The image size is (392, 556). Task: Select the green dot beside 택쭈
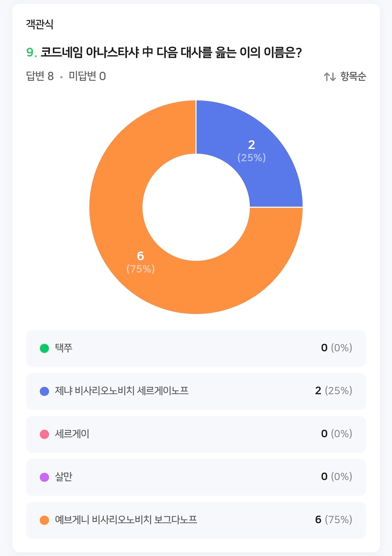pos(44,348)
